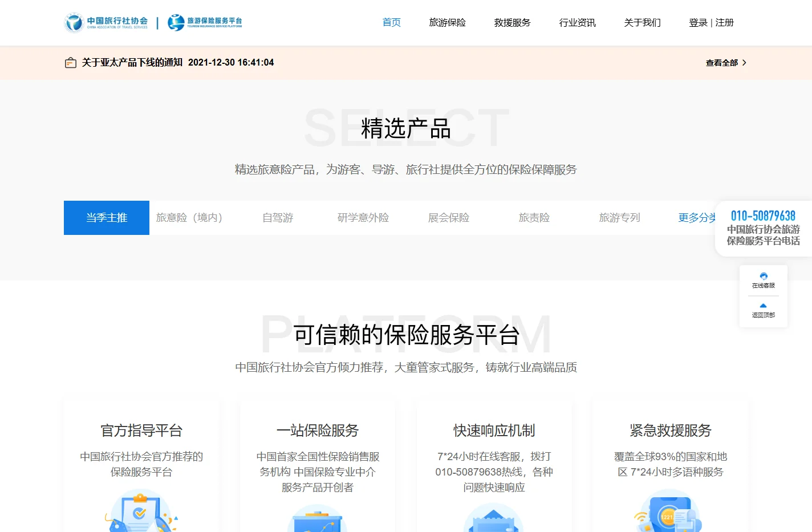
Task: Open the 首页 menu item
Action: [x=392, y=23]
